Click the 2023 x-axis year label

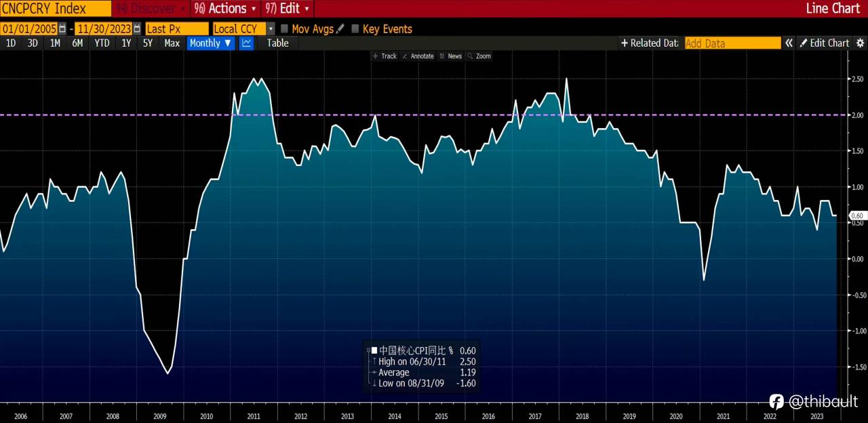click(x=817, y=416)
